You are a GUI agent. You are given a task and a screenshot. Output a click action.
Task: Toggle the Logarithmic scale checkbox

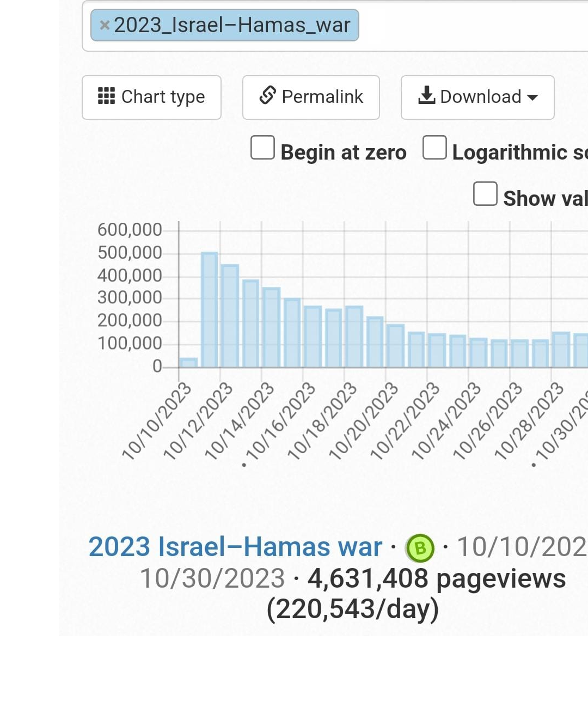coord(434,148)
